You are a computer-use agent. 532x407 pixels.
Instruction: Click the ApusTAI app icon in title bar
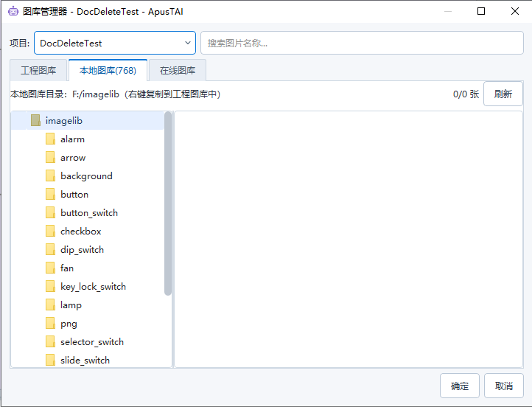(13, 11)
